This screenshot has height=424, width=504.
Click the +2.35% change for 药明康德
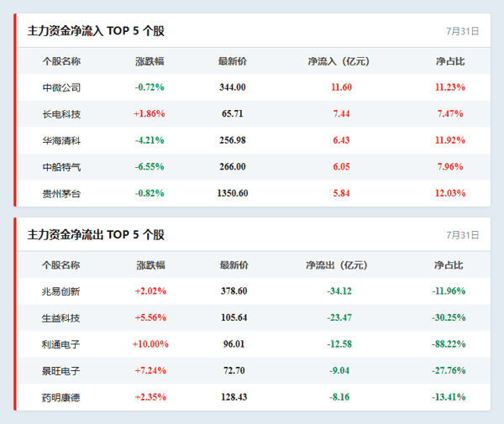[x=150, y=397]
